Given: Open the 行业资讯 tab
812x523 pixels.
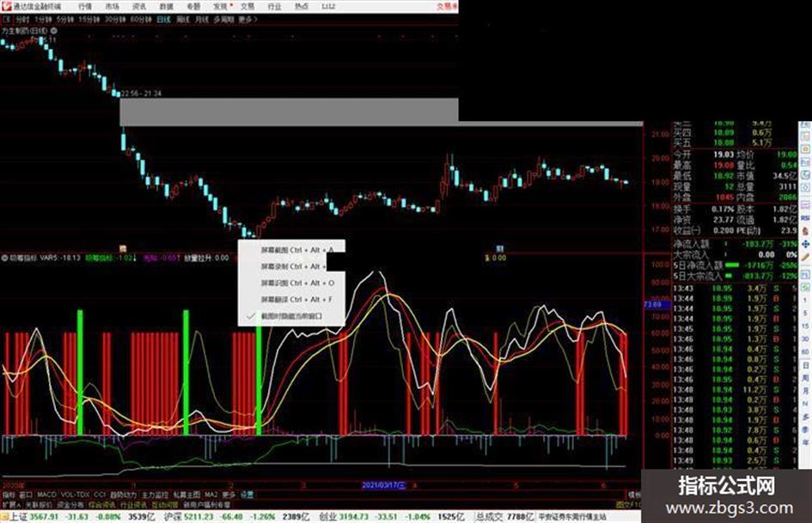Looking at the screenshot, I should point(133,505).
